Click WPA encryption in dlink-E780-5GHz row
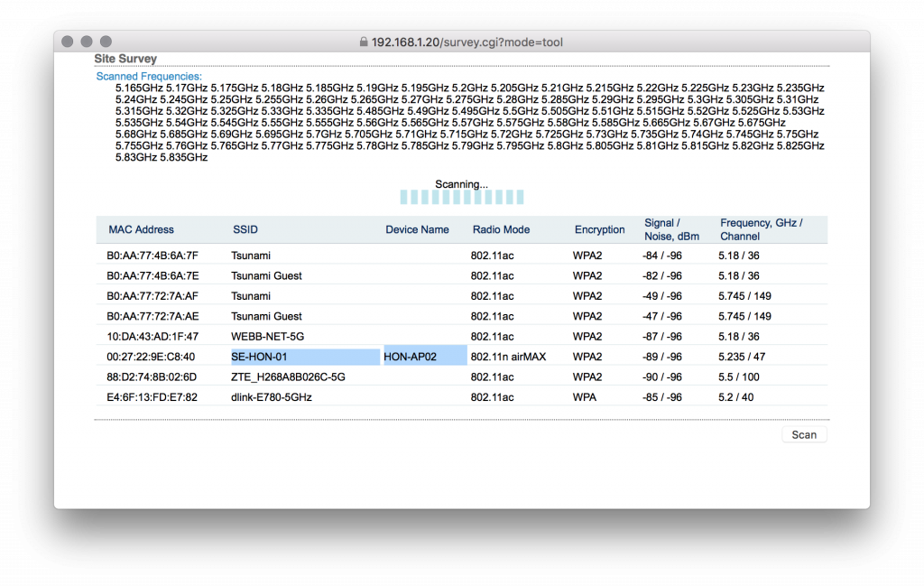The width and height of the screenshot is (924, 586). coord(585,396)
